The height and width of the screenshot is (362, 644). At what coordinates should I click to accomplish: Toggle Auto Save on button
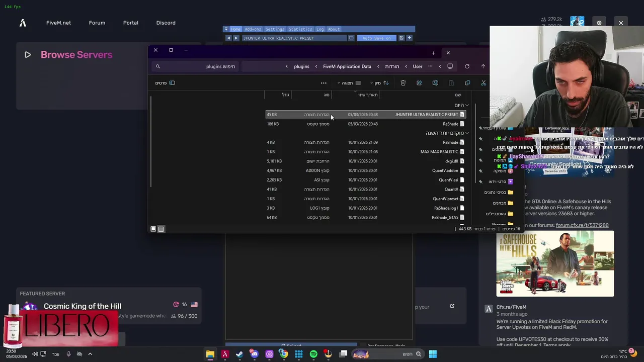click(x=376, y=38)
